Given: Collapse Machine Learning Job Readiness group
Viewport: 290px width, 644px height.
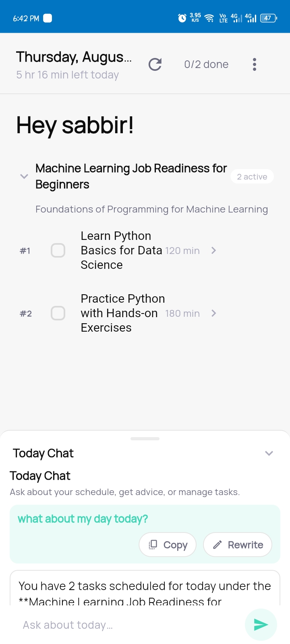Looking at the screenshot, I should click(x=24, y=176).
